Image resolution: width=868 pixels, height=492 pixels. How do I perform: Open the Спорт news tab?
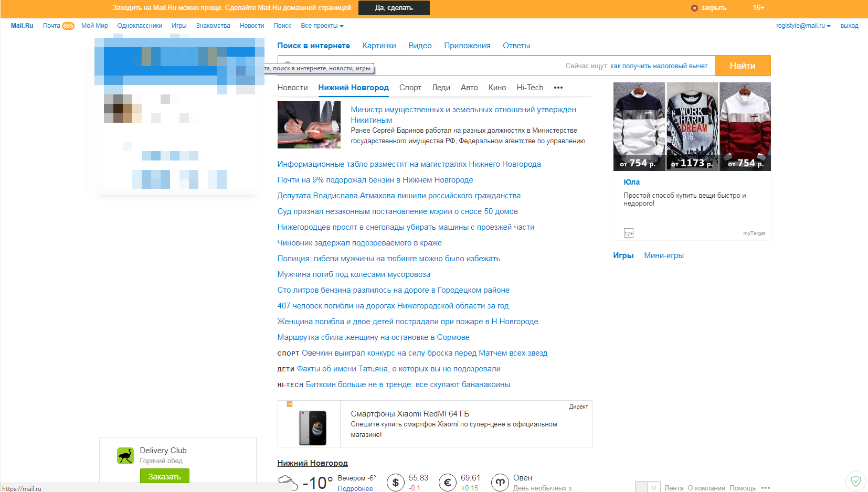pyautogui.click(x=410, y=88)
